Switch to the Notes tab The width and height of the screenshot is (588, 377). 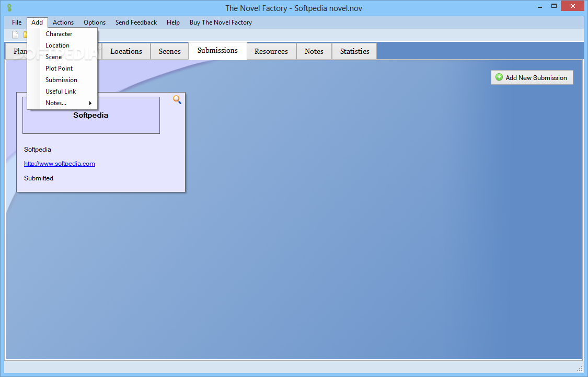pyautogui.click(x=314, y=51)
